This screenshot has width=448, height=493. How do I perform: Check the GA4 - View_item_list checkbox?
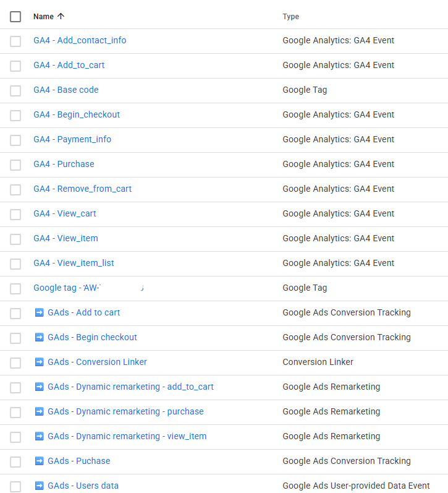pos(15,264)
